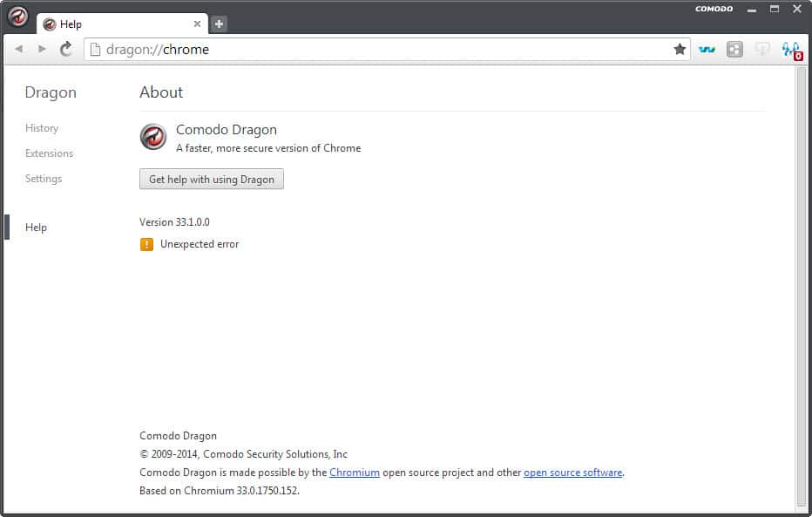Click the Comodo Dragon logo in About
Viewport: 812px width, 517px height.
click(x=152, y=137)
